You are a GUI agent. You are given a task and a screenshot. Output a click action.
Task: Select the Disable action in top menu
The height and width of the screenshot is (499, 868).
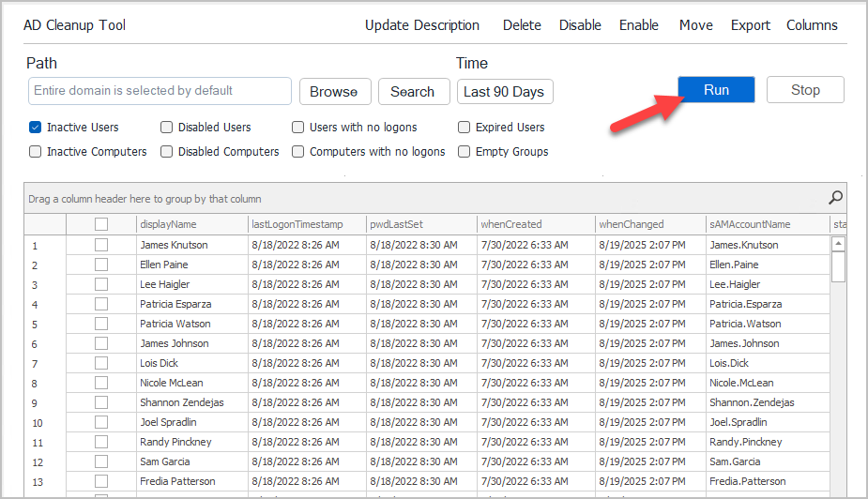[x=580, y=25]
